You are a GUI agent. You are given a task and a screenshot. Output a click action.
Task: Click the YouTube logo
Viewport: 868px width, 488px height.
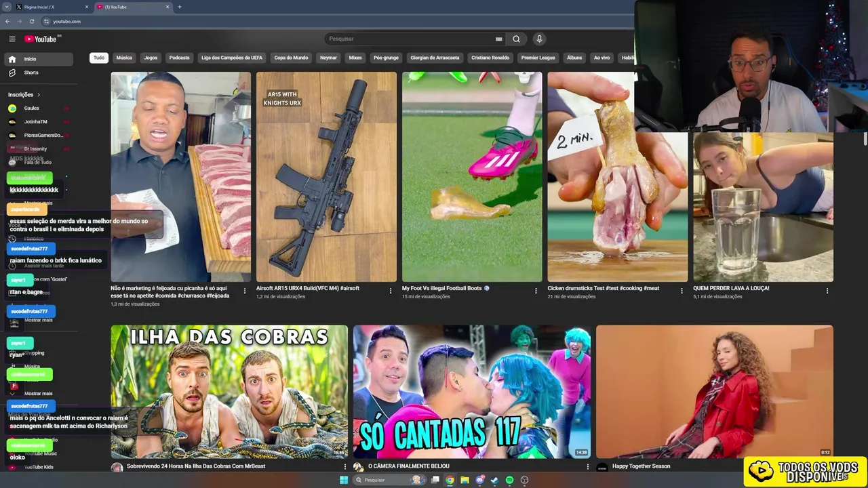coord(41,39)
